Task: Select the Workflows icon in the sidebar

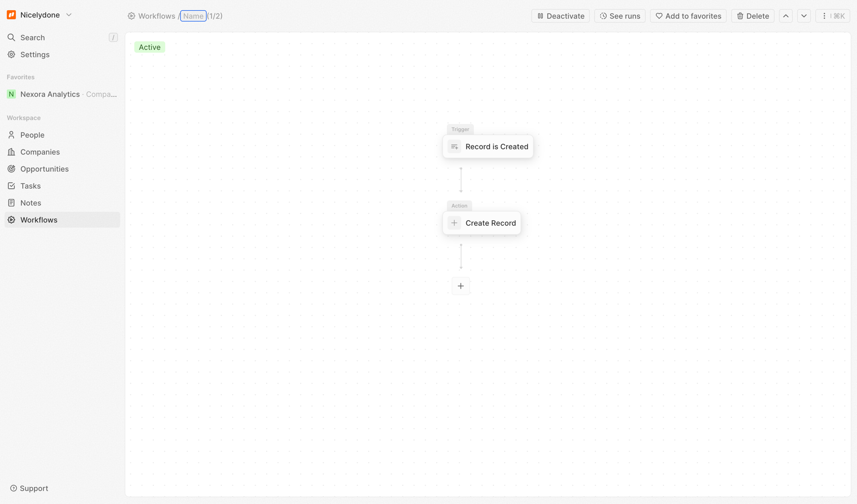Action: pos(11,219)
